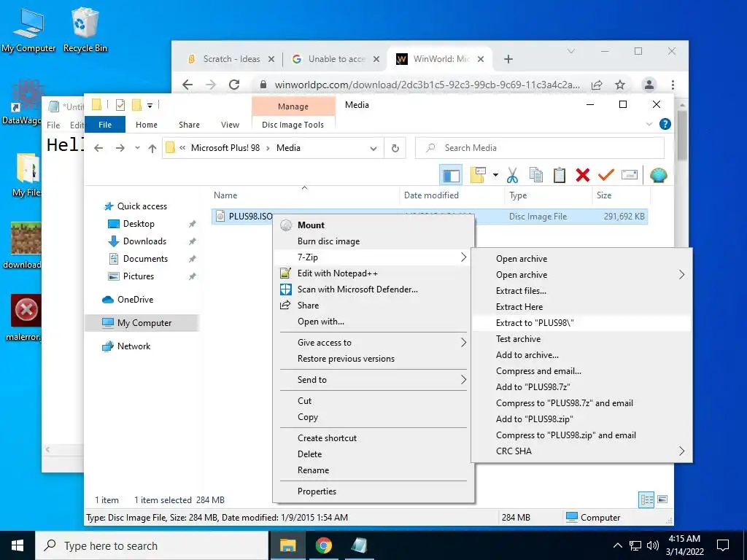Click the Paste clipboard icon in Explorer toolbar
The width and height of the screenshot is (747, 560).
pyautogui.click(x=560, y=175)
